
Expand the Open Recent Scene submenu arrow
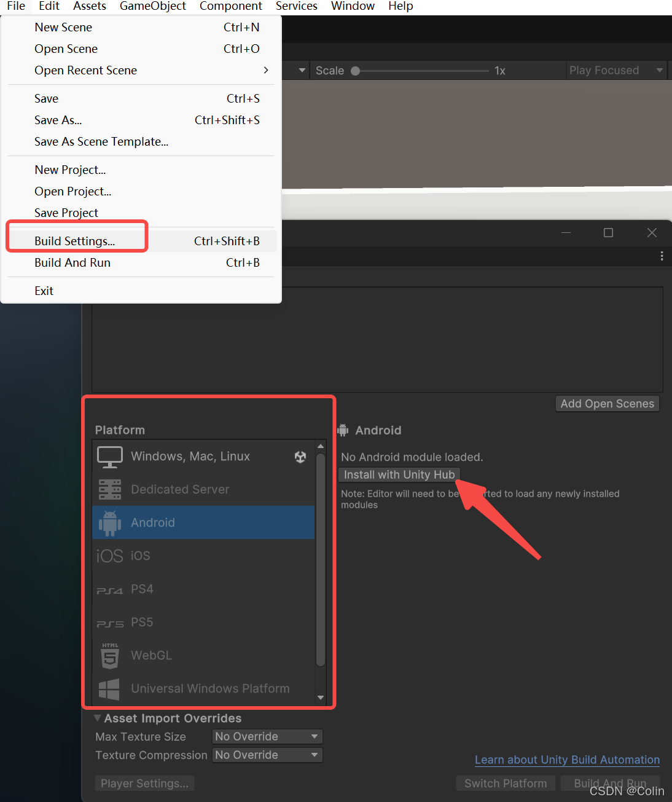point(266,70)
